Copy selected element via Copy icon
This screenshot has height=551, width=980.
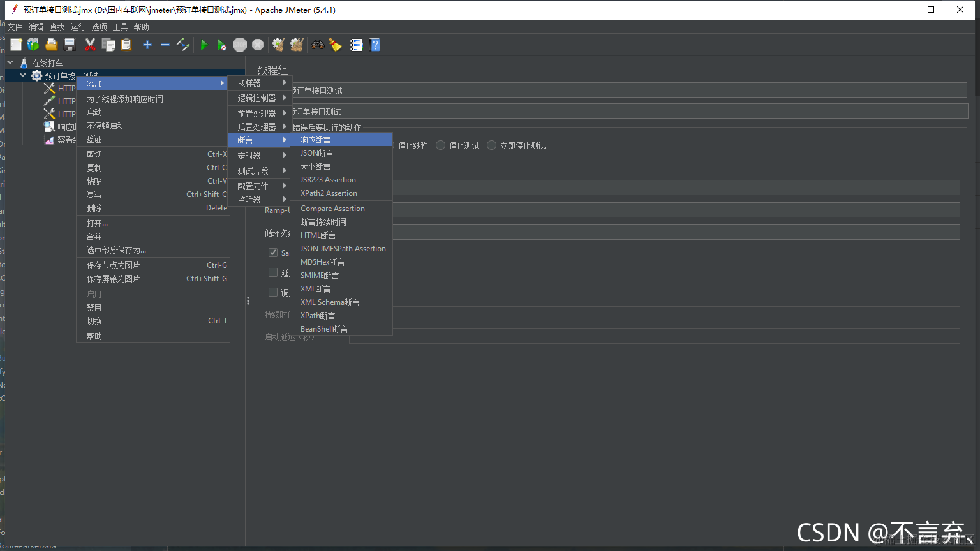point(108,45)
